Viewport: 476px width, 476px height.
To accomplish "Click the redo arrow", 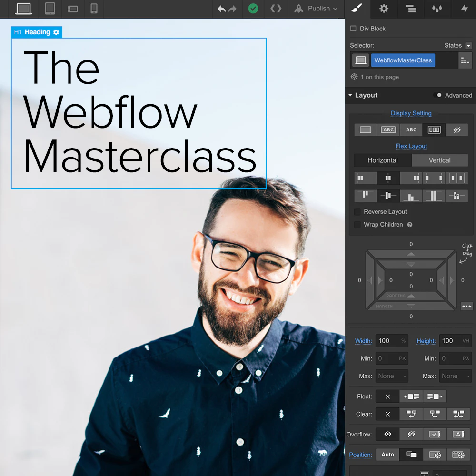I will [233, 9].
